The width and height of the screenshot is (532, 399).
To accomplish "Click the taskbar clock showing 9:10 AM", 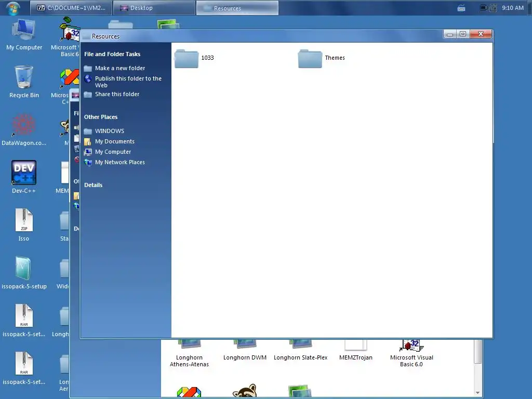I will coord(513,8).
